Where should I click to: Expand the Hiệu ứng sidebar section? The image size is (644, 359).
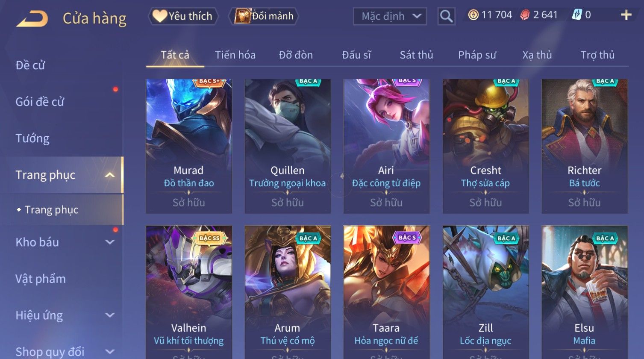click(x=110, y=315)
